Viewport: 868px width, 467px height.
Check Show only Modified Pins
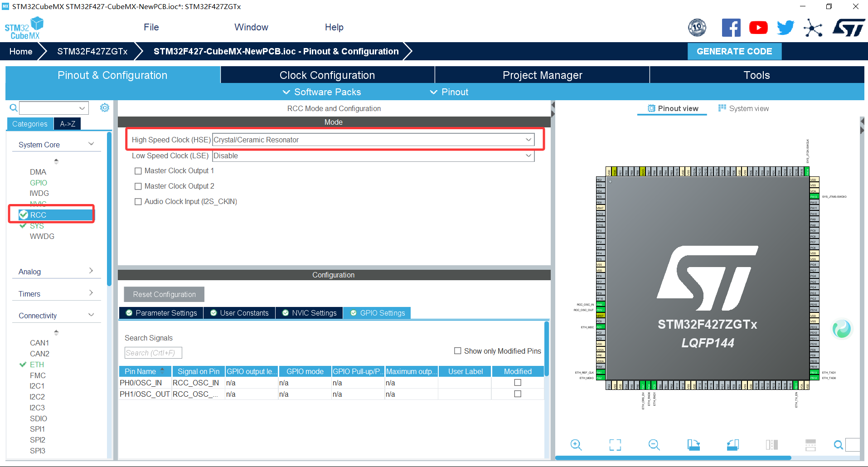(458, 350)
